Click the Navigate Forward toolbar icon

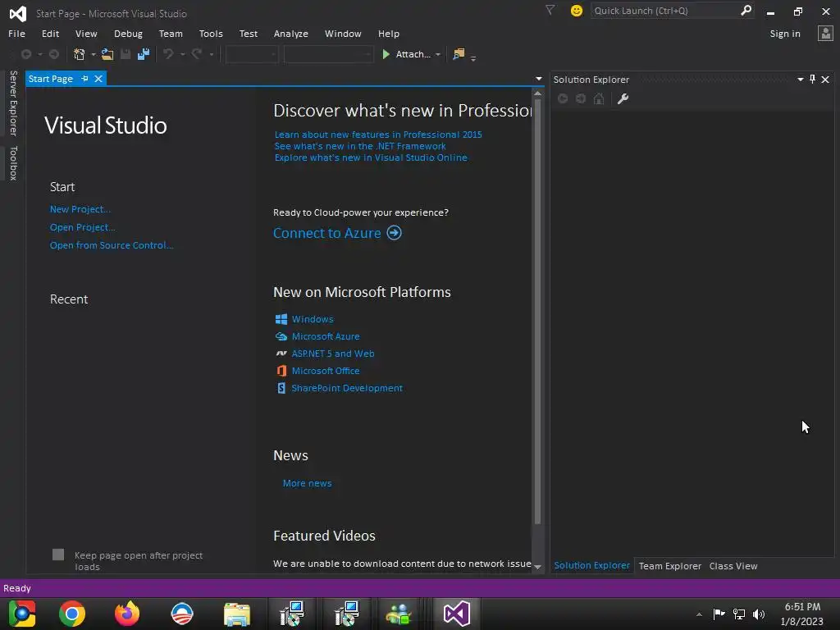[54, 54]
